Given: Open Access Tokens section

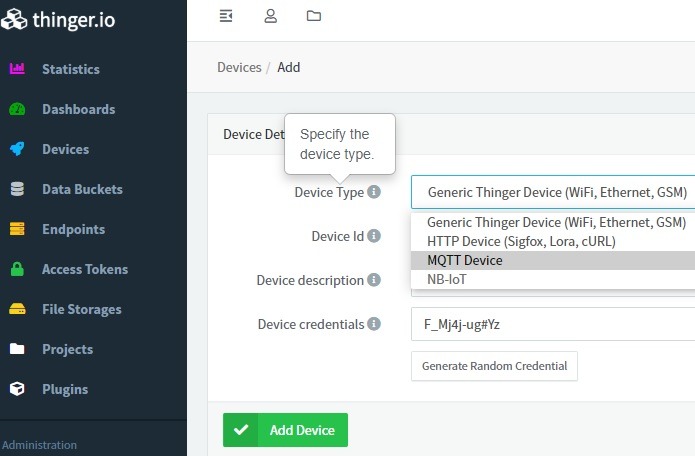Looking at the screenshot, I should pyautogui.click(x=85, y=269).
